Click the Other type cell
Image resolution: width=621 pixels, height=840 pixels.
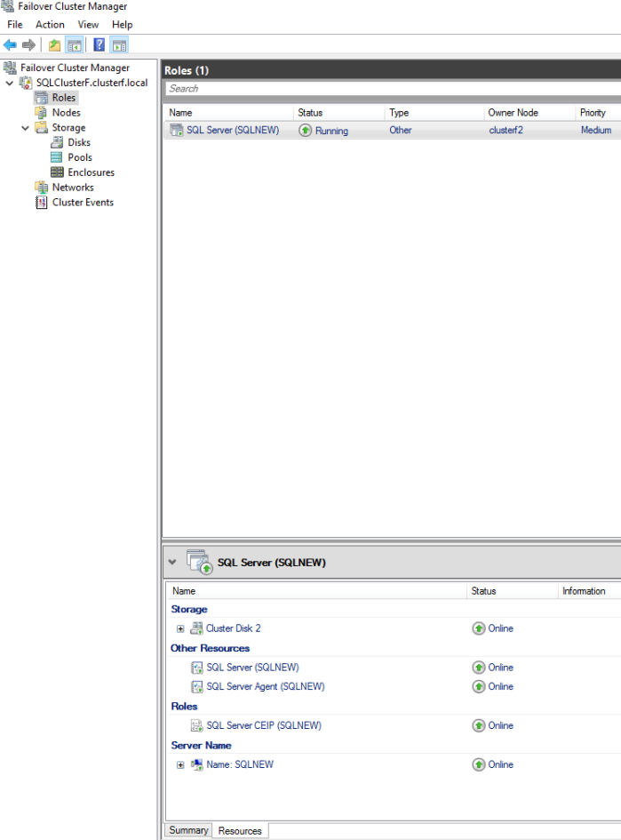click(401, 130)
